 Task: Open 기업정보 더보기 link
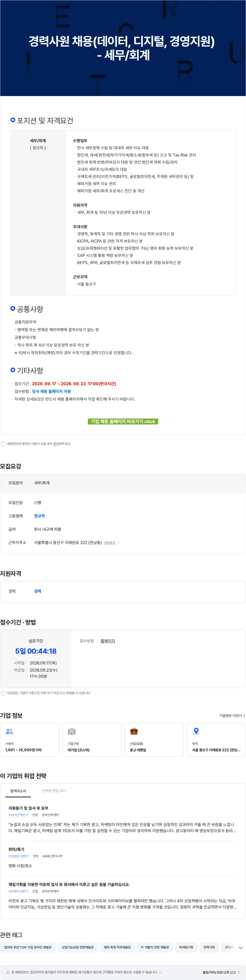click(x=232, y=716)
